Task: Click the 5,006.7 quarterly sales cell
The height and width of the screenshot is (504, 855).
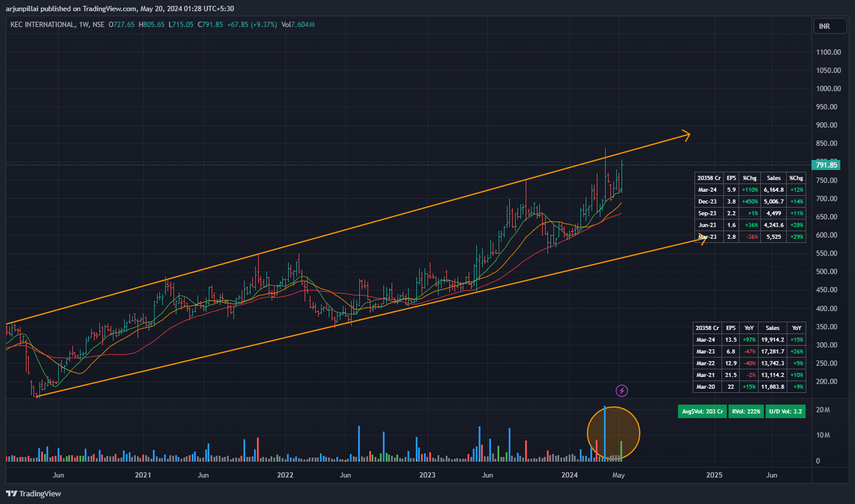Action: [x=774, y=202]
